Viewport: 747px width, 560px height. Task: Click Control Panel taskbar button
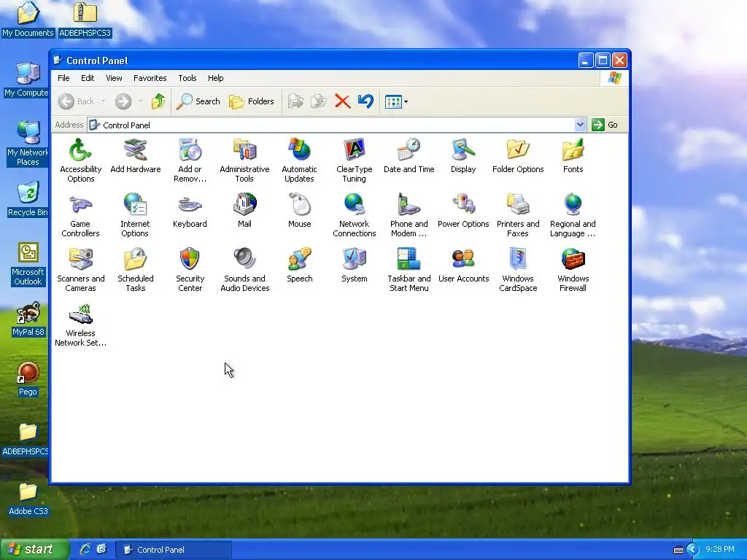174,550
